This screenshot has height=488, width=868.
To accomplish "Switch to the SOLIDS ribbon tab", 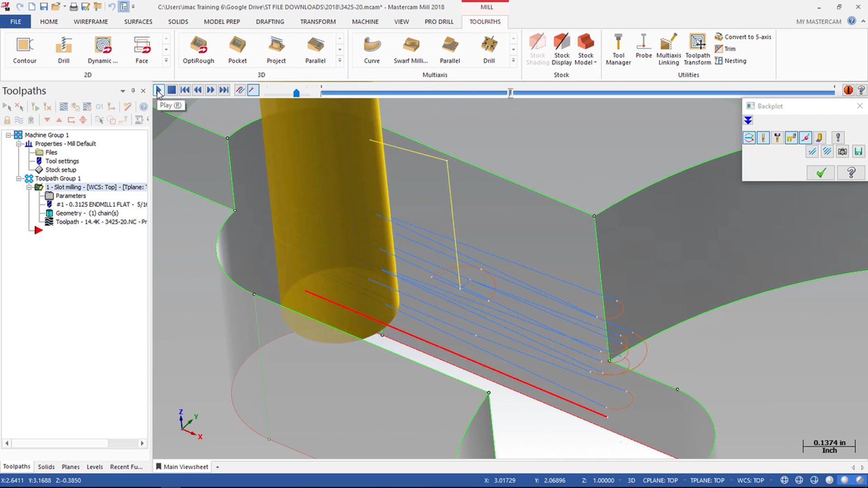I will pos(178,21).
